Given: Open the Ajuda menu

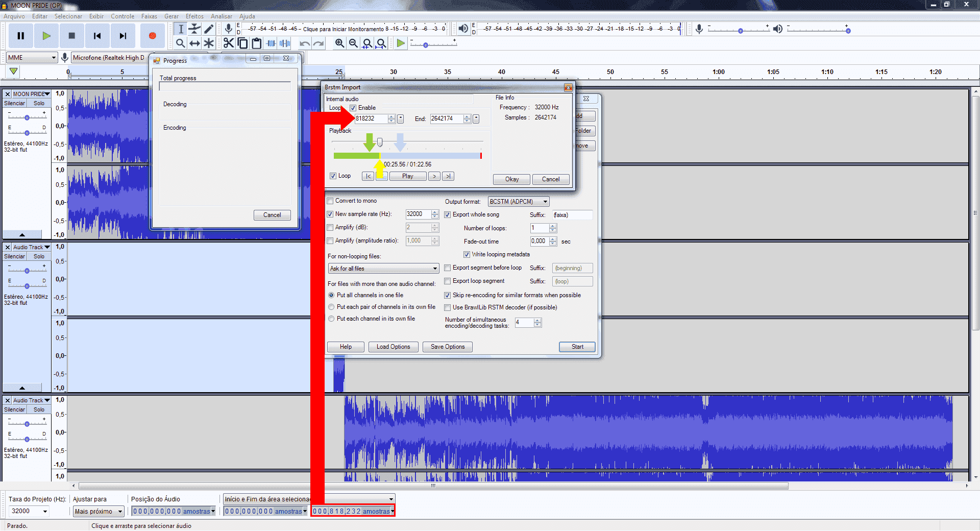Looking at the screenshot, I should pos(247,16).
